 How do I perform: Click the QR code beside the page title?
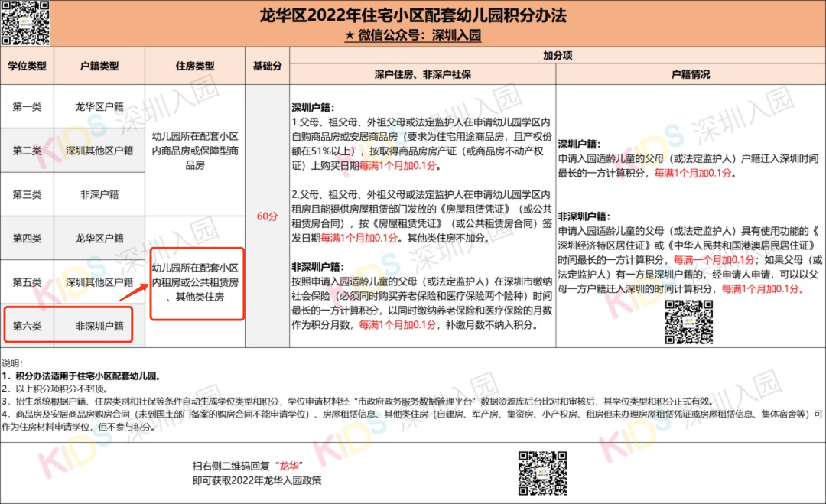coord(25,23)
